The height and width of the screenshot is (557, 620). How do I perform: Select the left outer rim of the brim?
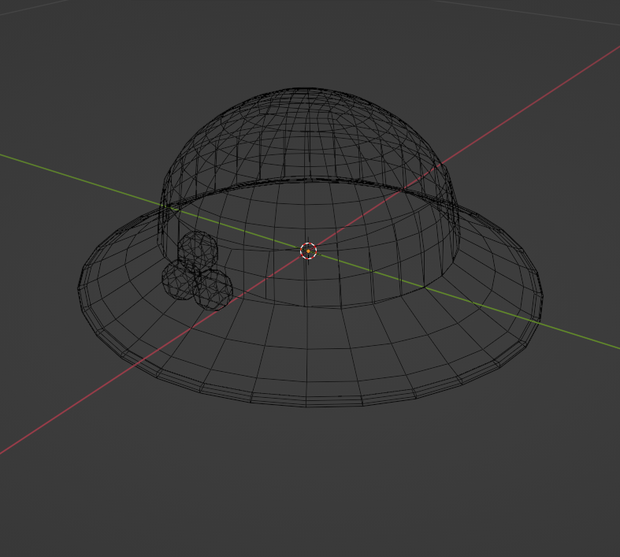coord(81,291)
